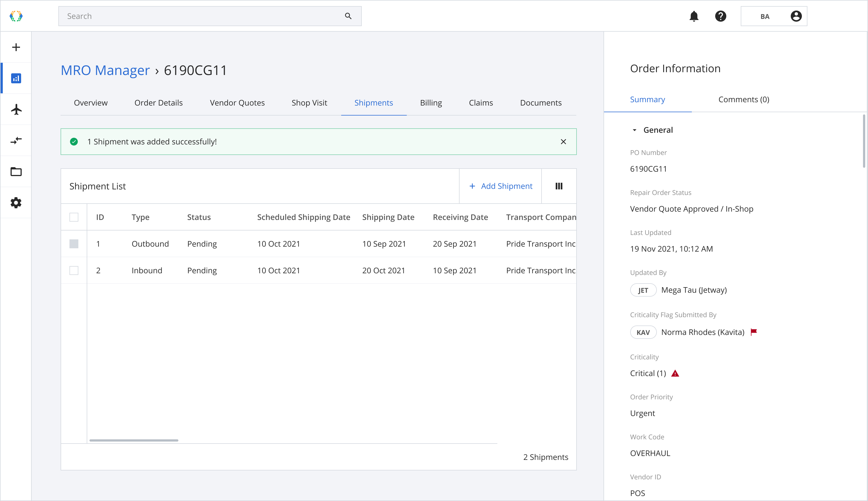Click the critical warning triangle icon
868x501 pixels.
point(675,373)
